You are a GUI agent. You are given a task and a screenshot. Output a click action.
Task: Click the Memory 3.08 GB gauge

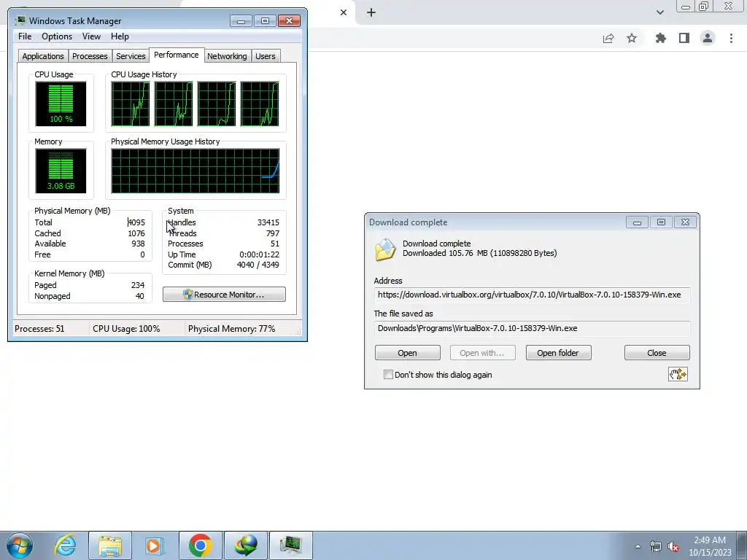(x=61, y=171)
